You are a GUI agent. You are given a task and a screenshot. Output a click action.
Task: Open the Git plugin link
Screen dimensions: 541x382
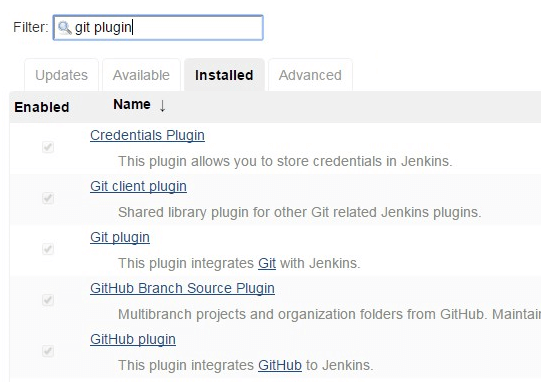click(x=120, y=237)
